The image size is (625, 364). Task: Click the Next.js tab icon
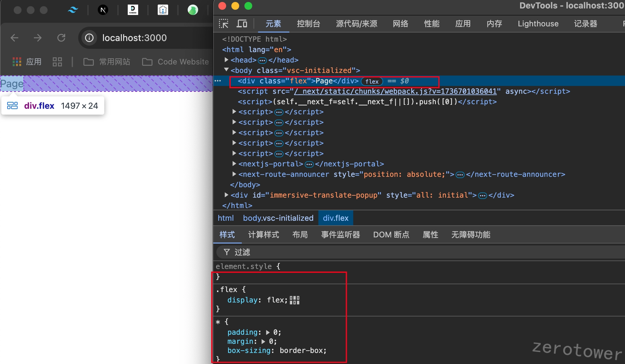(x=103, y=10)
